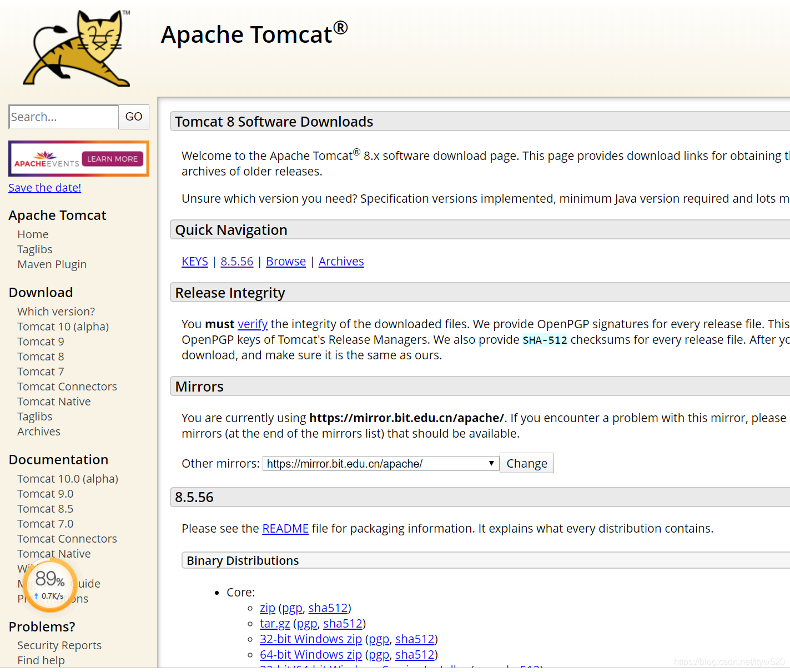Image resolution: width=790 pixels, height=672 pixels.
Task: Click the Search input field
Action: click(x=63, y=117)
